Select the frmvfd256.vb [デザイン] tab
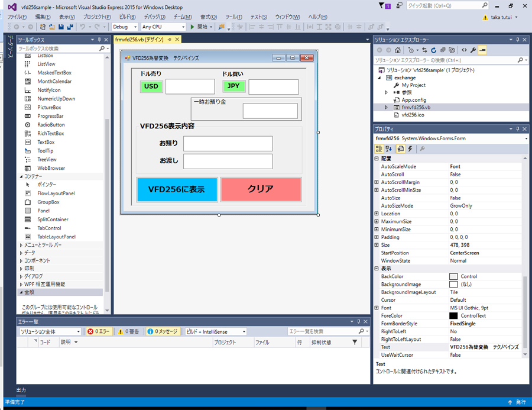 139,40
